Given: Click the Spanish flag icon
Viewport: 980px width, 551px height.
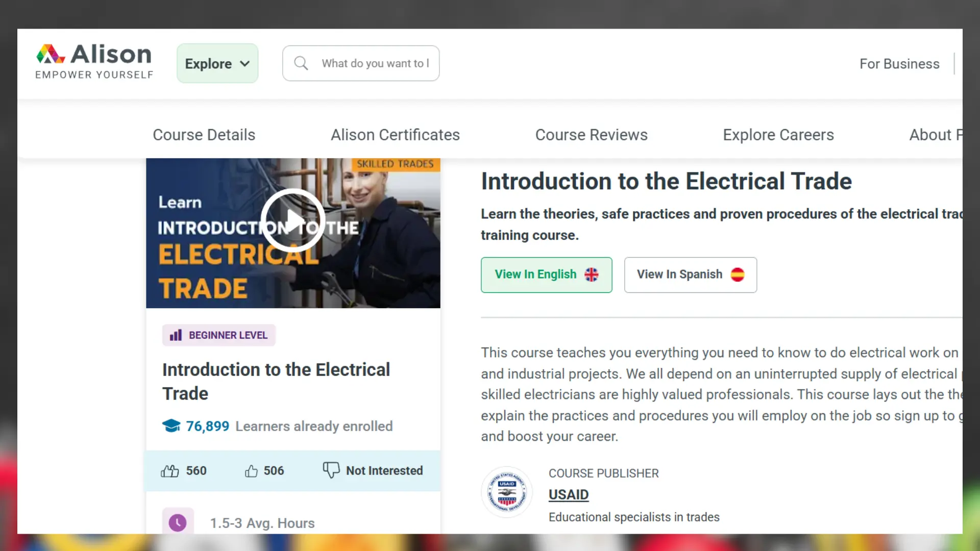Looking at the screenshot, I should [737, 274].
